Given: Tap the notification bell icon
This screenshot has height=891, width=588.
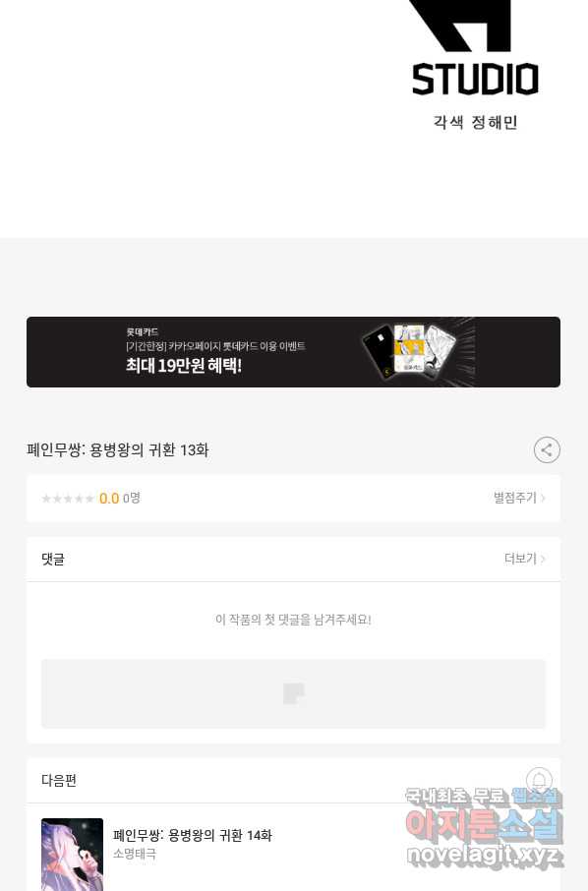Looking at the screenshot, I should pos(539,780).
